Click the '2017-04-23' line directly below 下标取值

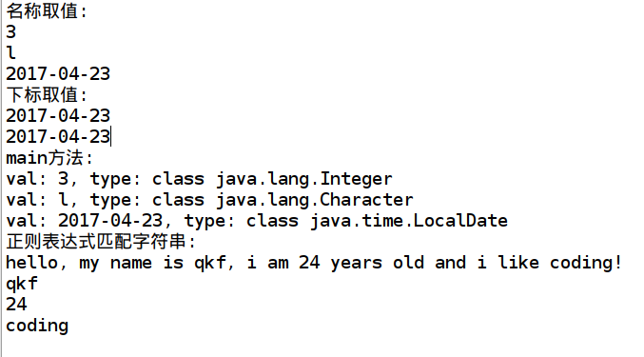coord(58,116)
